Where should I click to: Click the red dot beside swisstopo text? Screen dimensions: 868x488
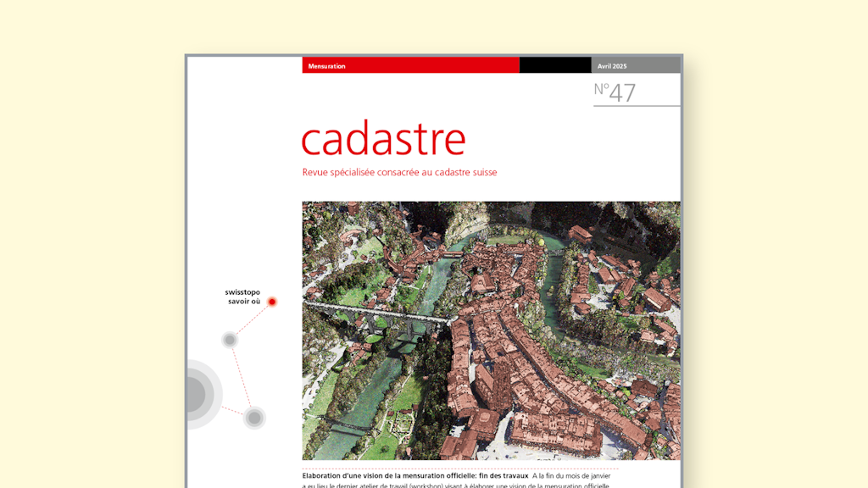[272, 302]
